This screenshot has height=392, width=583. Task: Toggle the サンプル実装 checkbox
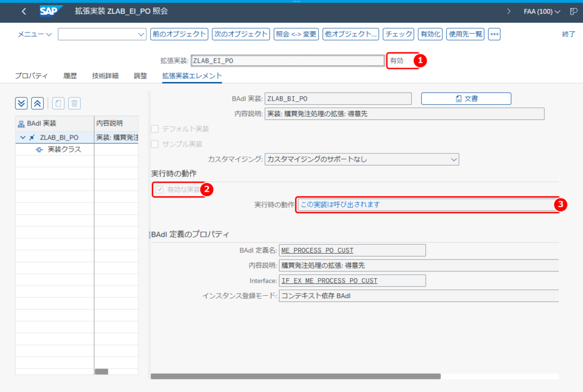[155, 144]
